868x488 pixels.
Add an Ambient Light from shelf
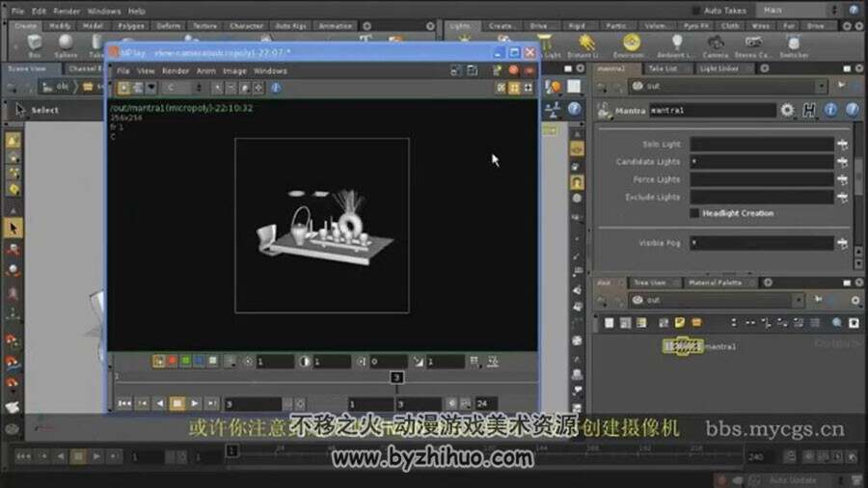click(x=675, y=45)
